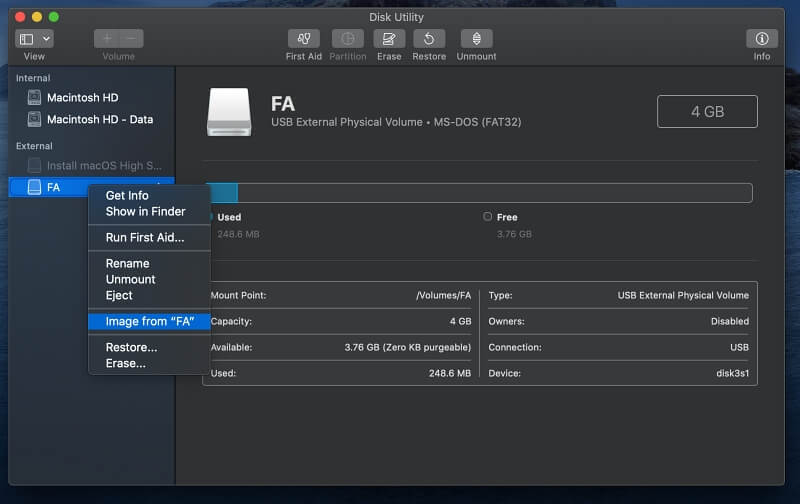Open the View dropdown chevron
The height and width of the screenshot is (504, 800).
(x=46, y=39)
